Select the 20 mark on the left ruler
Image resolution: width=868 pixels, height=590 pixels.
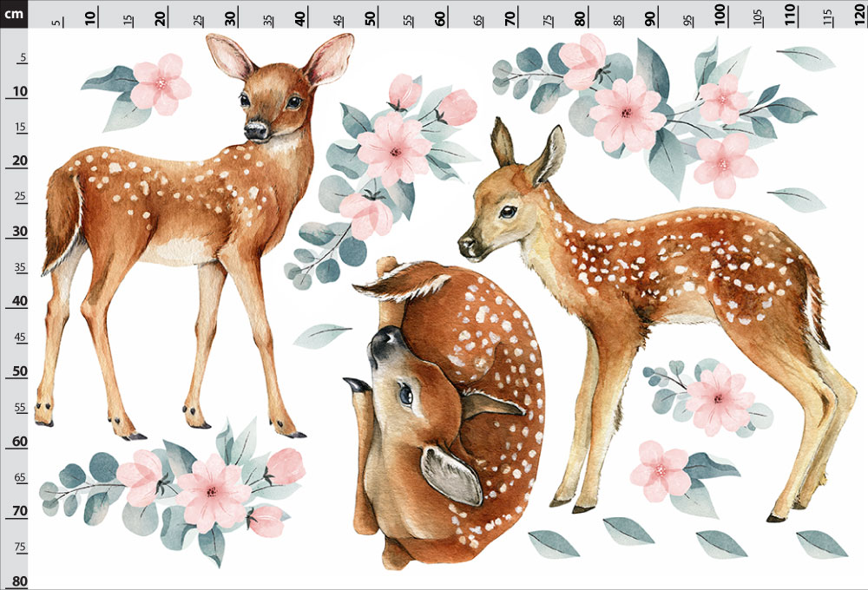click(x=19, y=161)
